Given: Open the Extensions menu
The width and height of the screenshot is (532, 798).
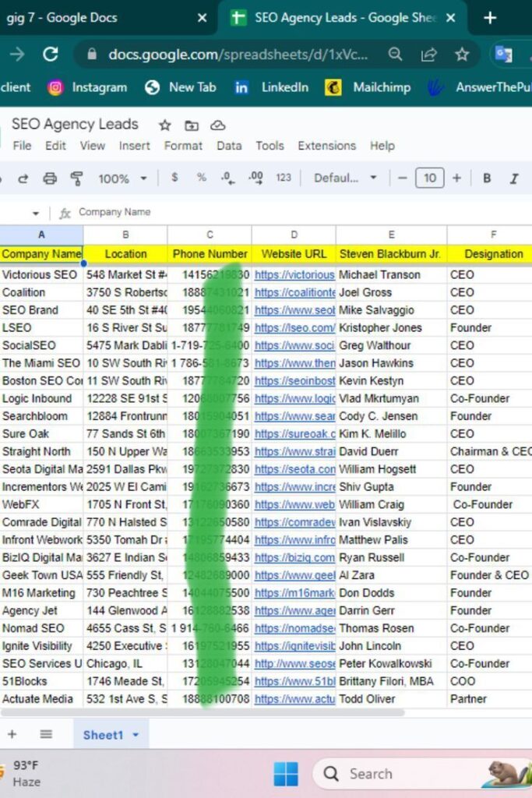Looking at the screenshot, I should tap(326, 146).
